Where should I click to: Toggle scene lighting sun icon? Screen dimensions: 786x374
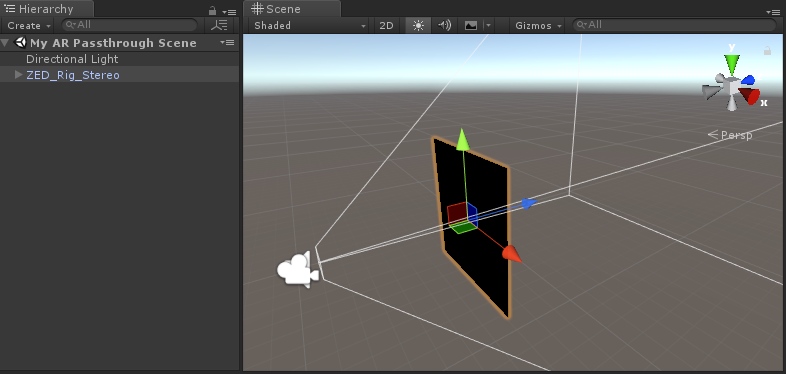coord(418,26)
